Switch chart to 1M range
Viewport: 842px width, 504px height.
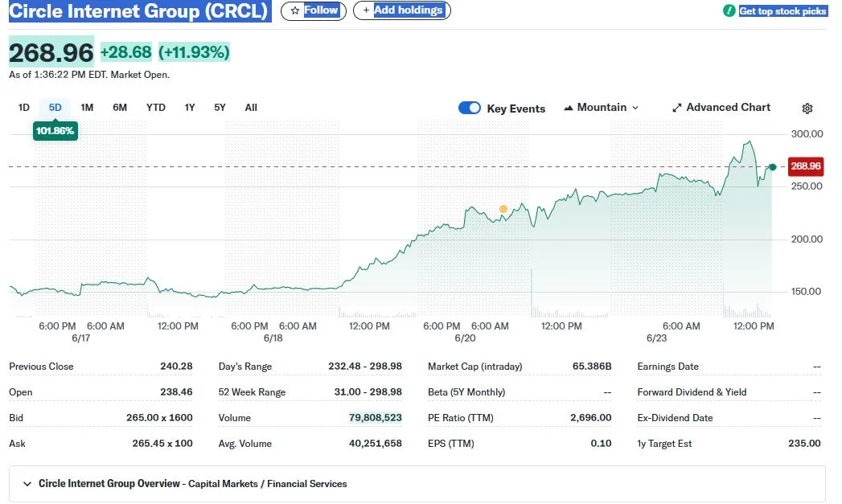pyautogui.click(x=87, y=108)
